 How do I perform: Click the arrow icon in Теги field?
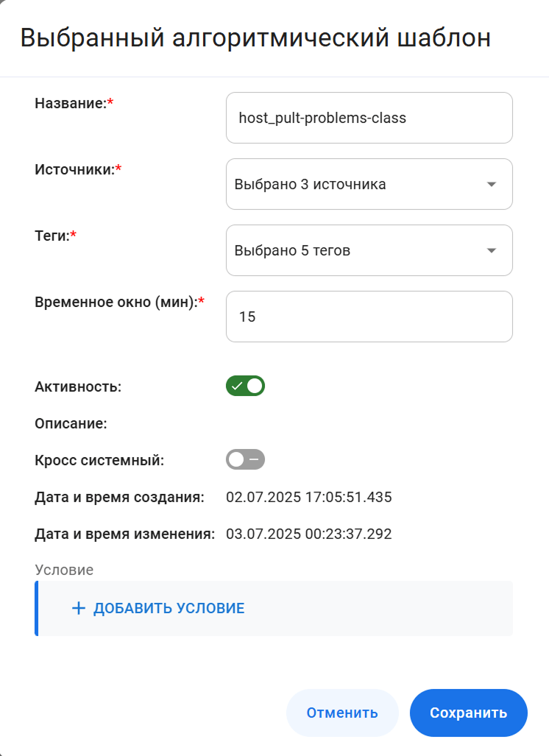(x=492, y=250)
